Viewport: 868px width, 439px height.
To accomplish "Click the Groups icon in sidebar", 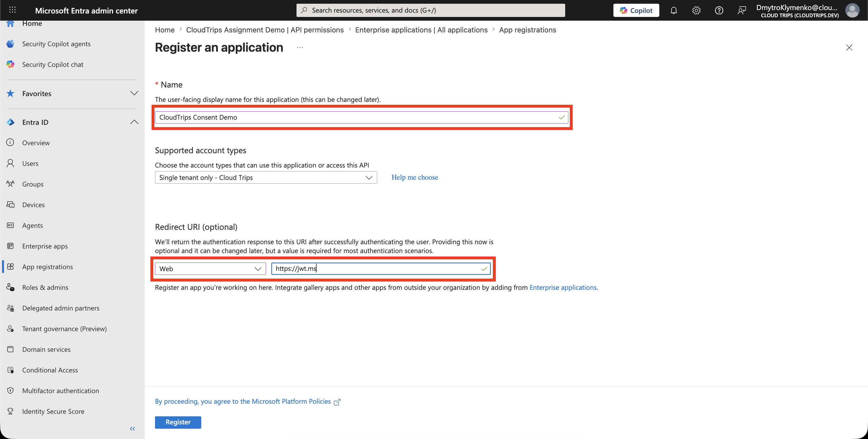I will click(10, 184).
